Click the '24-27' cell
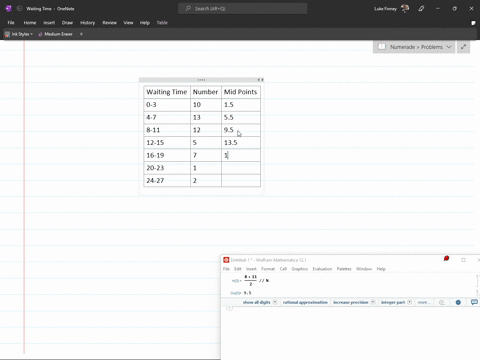480x360 pixels. pyautogui.click(x=167, y=181)
